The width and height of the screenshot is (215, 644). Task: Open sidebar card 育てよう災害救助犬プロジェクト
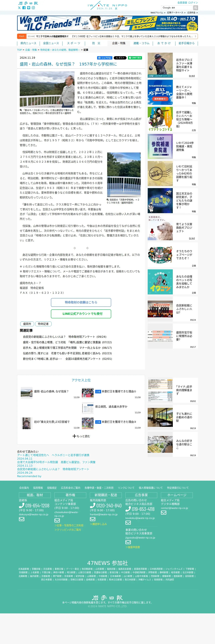pyautogui.click(x=173, y=228)
